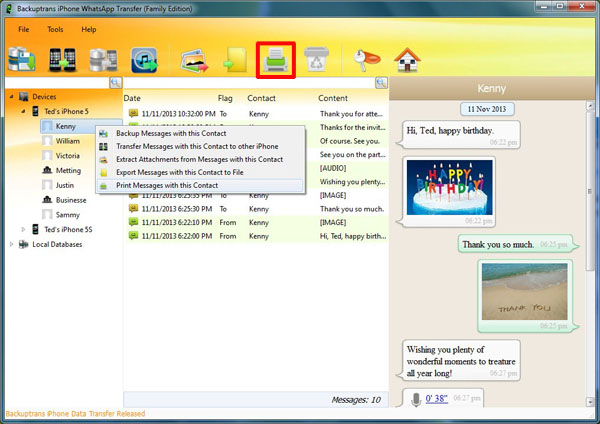Image resolution: width=600 pixels, height=424 pixels.
Task: Open the birthday cake image thumbnail
Action: point(449,187)
